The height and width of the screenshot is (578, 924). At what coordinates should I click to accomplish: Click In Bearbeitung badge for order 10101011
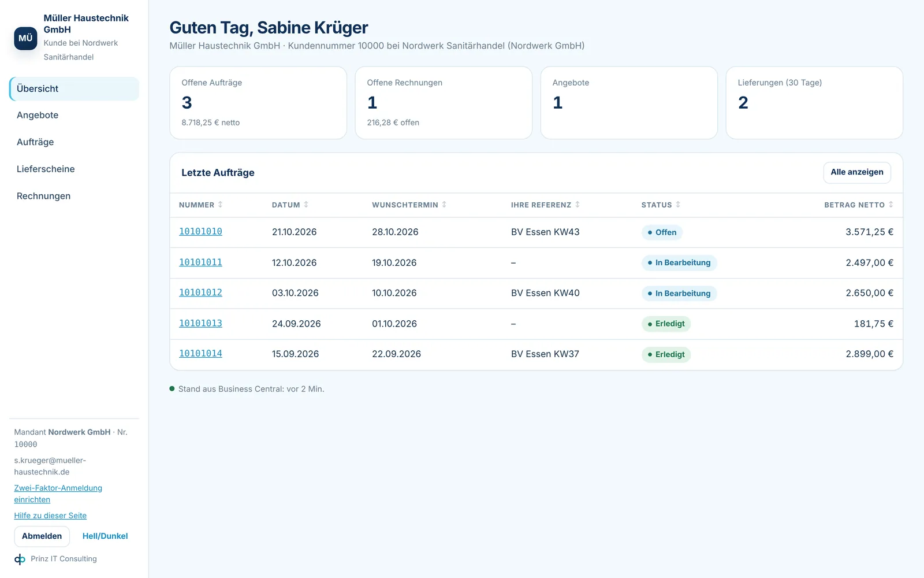679,263
